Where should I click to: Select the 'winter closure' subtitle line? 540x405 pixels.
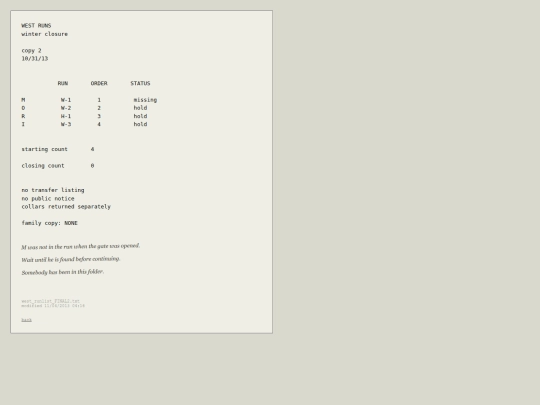(44, 34)
